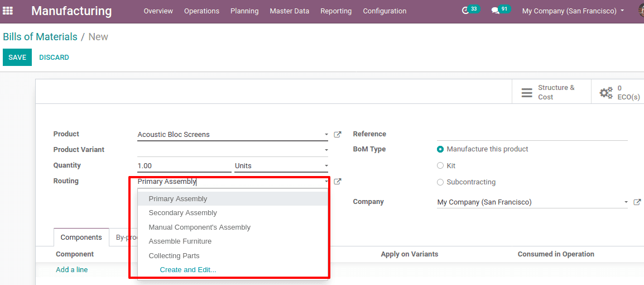Open the apps grid menu icon
Viewport: 644px width, 285px height.
(x=8, y=11)
